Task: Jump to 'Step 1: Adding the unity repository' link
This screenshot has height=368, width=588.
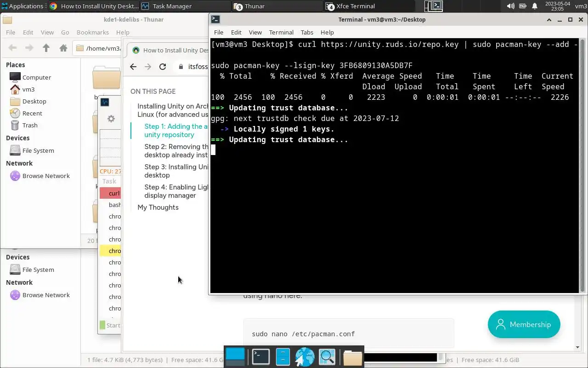Action: 176,131
